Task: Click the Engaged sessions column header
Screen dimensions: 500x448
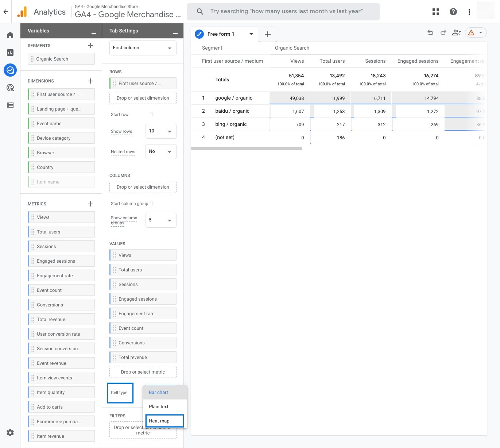Action: [x=418, y=61]
